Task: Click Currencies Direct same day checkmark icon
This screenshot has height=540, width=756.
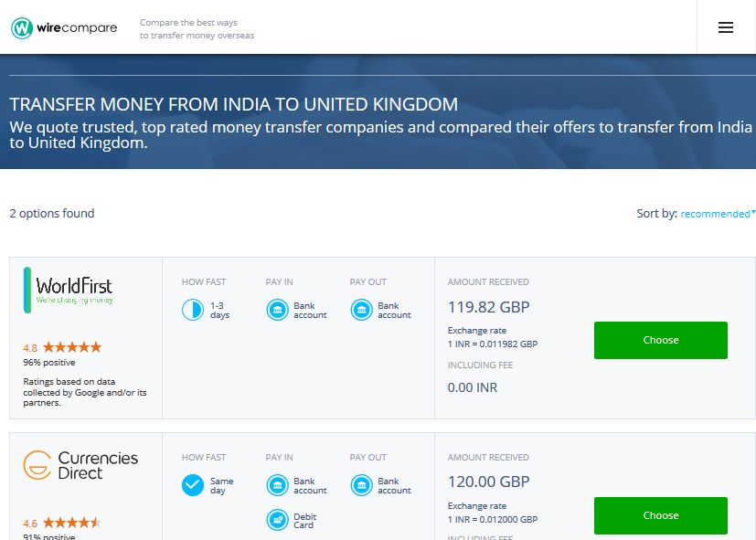Action: coord(192,485)
